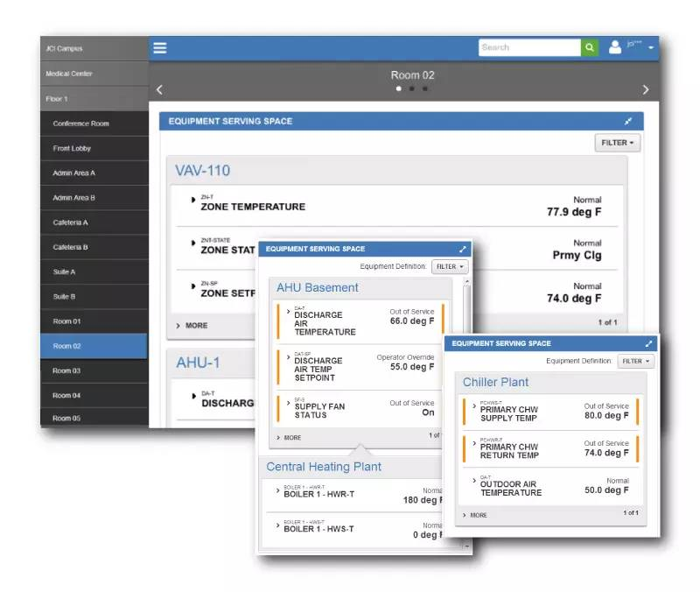Expand BOILER 1 - HWR-T row

pyautogui.click(x=277, y=490)
